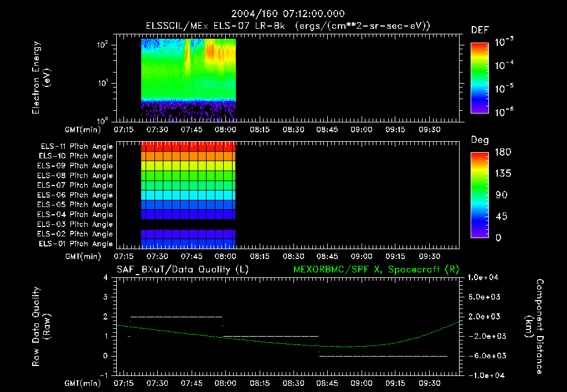Select the ELS-05 Pitch Angle row label

[75, 205]
